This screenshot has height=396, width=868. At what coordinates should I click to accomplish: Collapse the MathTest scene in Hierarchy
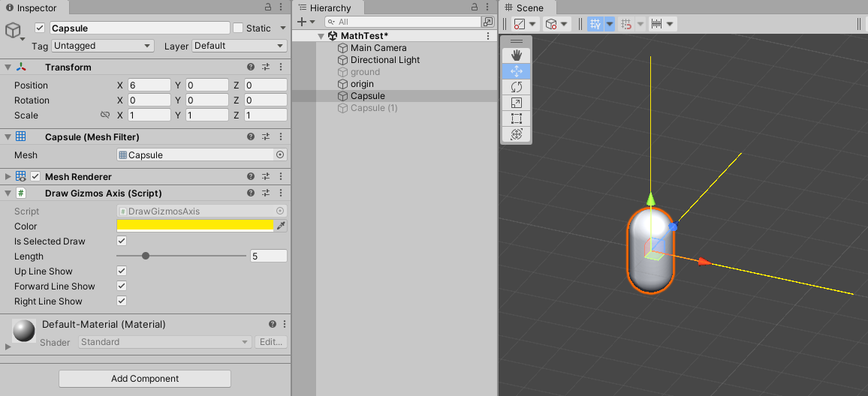(321, 36)
